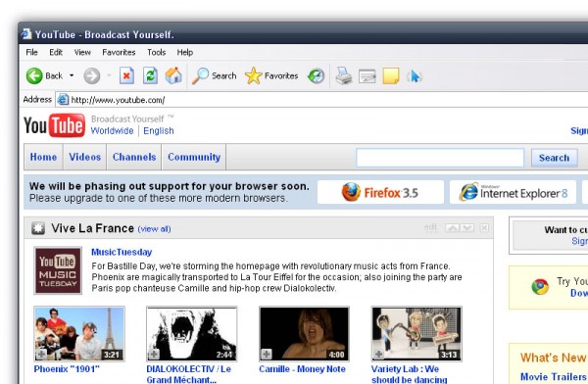Click the YouTube Search button
This screenshot has width=588, height=384.
554,158
